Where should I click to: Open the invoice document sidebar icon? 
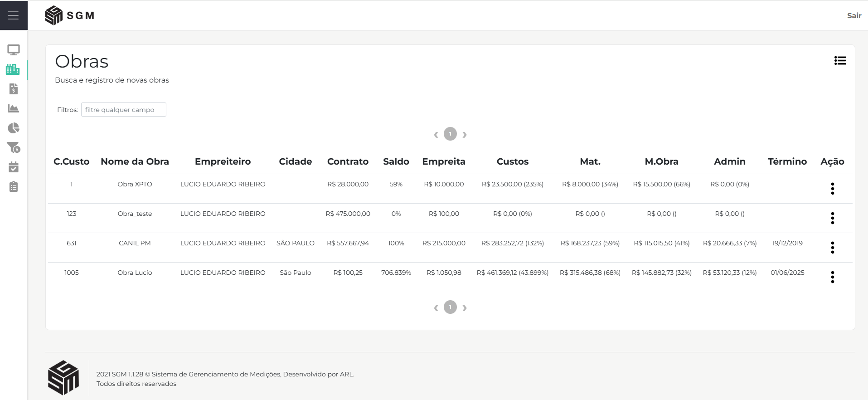click(x=13, y=89)
